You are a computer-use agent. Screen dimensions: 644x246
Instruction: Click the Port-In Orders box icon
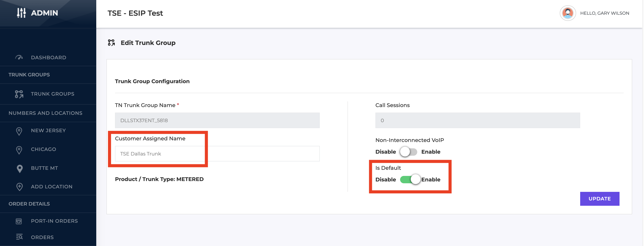point(19,221)
